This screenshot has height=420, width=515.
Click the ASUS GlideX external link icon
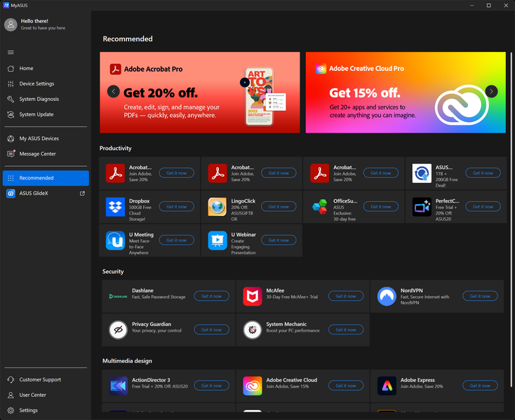coord(82,194)
